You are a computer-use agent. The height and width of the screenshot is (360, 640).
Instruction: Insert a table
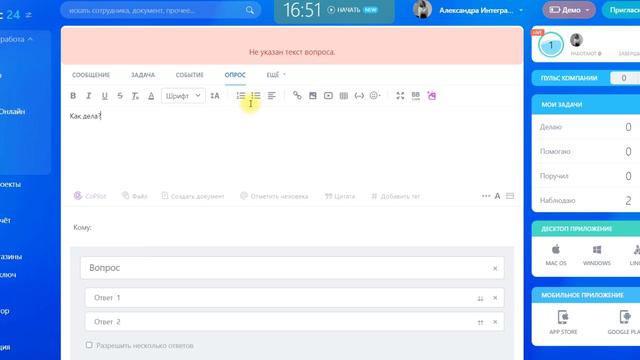point(344,96)
